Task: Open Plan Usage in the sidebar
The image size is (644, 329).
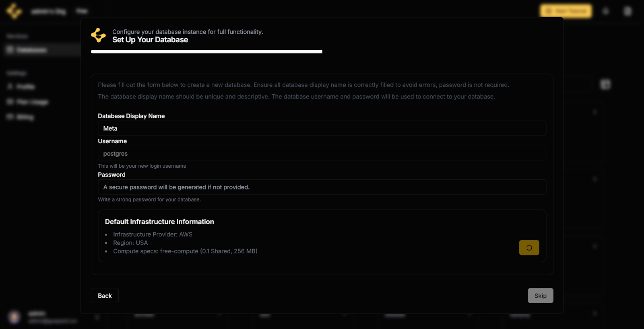Action: pyautogui.click(x=32, y=102)
